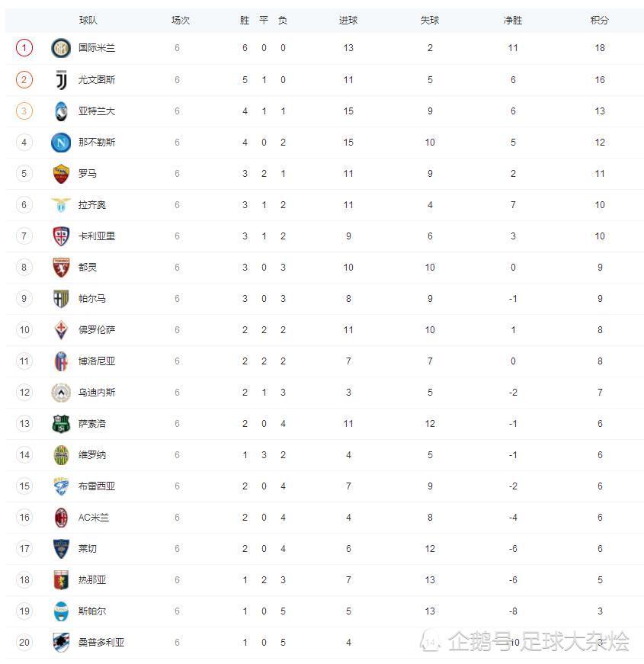
Task: Select the 桑普多利亚 team name
Action: coord(101,643)
